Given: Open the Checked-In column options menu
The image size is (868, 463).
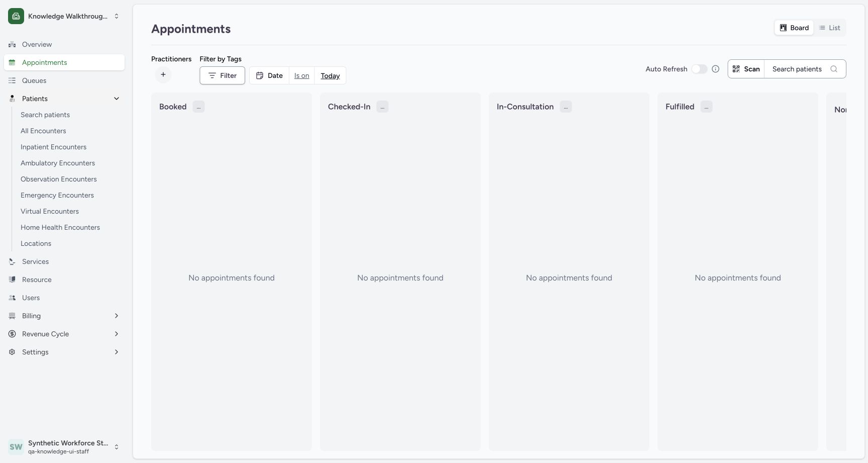Looking at the screenshot, I should pos(382,107).
